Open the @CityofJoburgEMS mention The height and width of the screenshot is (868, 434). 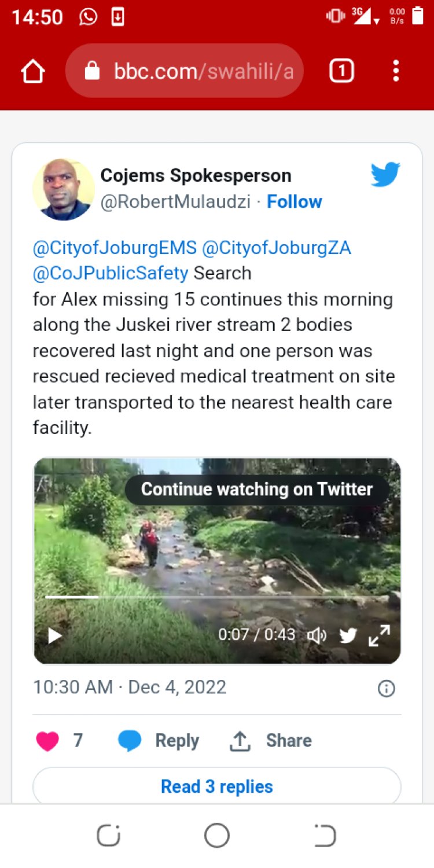point(115,248)
